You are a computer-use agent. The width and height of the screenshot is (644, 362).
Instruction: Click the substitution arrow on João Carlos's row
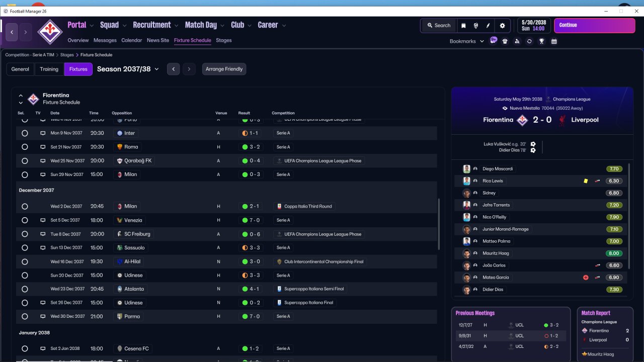click(x=598, y=265)
